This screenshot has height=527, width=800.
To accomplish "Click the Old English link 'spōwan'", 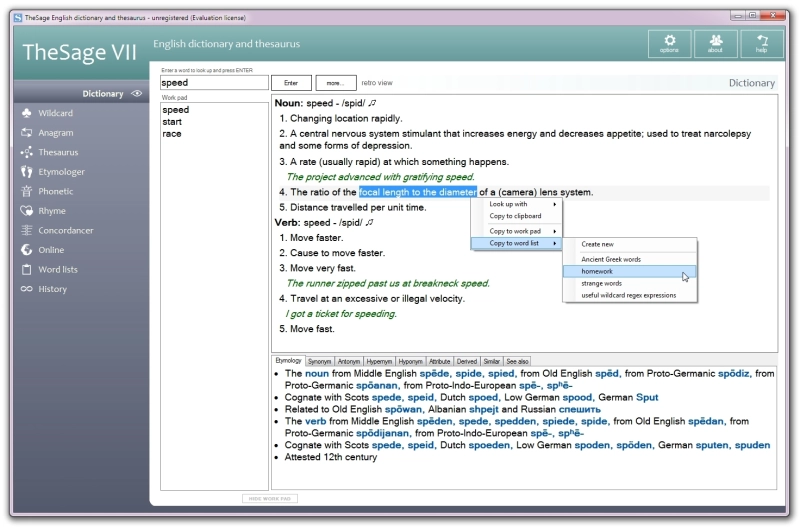I will pos(404,409).
